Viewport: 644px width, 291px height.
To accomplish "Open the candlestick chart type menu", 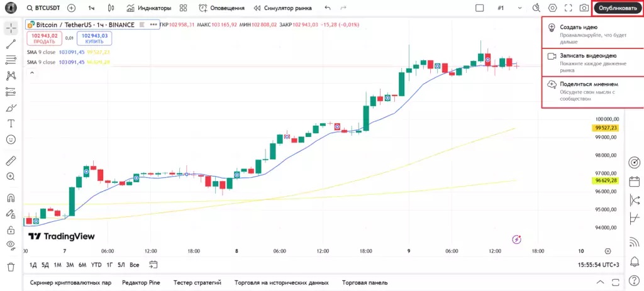I will [x=111, y=8].
